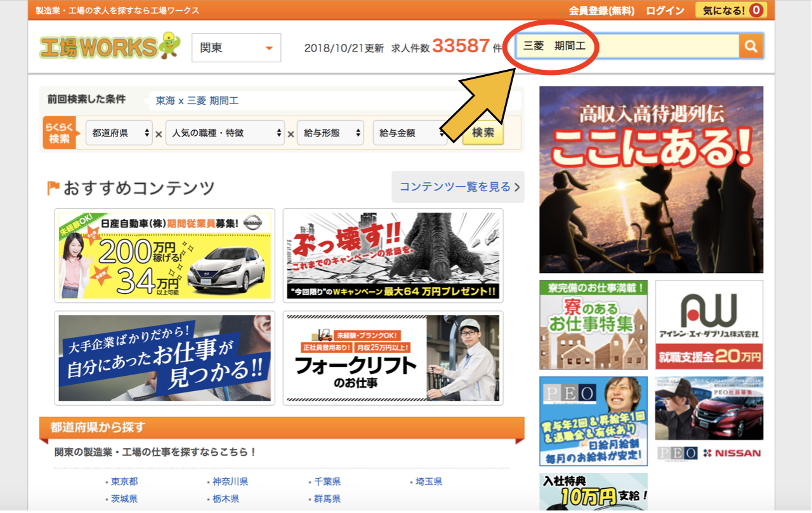Viewport: 812px width, 513px height.
Task: Open the PEO 賞与年2回 banner
Action: click(x=594, y=422)
